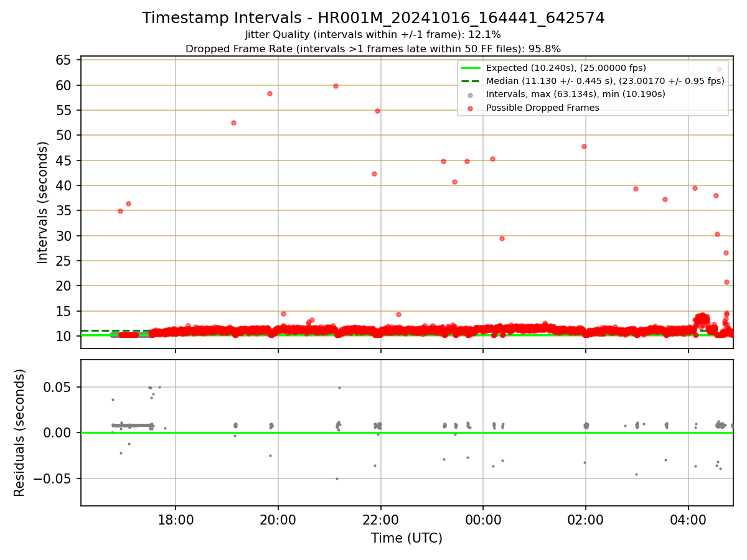Viewport: 747px width, 560px height.
Task: Click the red outlier point near 48 seconds at 02:00
Action: click(x=584, y=146)
